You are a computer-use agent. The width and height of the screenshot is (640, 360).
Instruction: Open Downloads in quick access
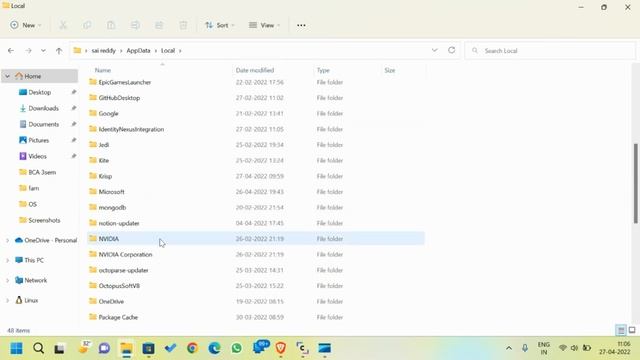[x=43, y=108]
